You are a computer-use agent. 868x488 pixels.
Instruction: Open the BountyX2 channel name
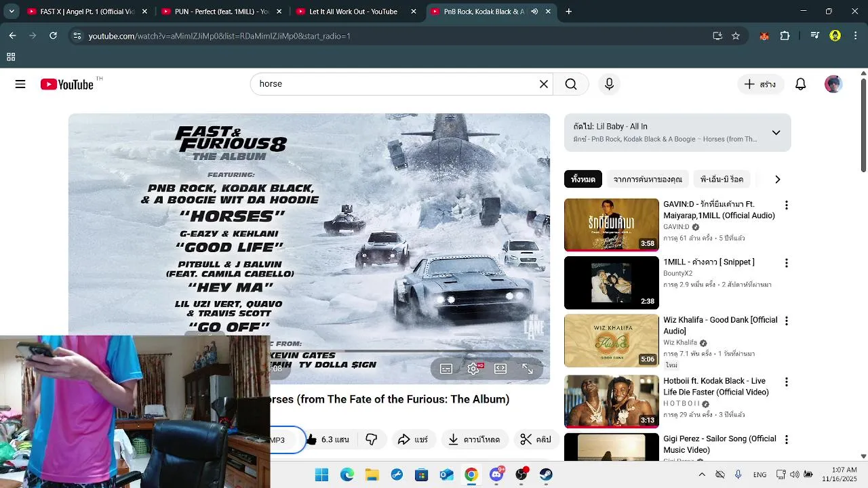tap(677, 274)
